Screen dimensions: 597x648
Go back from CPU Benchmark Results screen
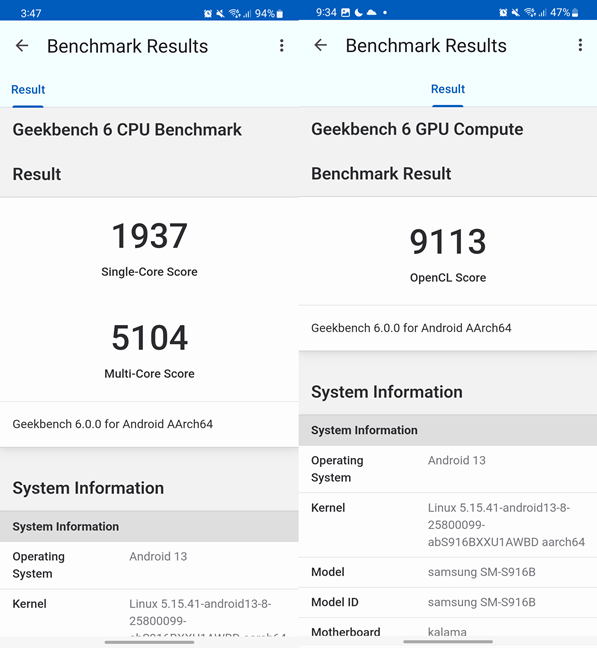coord(22,45)
